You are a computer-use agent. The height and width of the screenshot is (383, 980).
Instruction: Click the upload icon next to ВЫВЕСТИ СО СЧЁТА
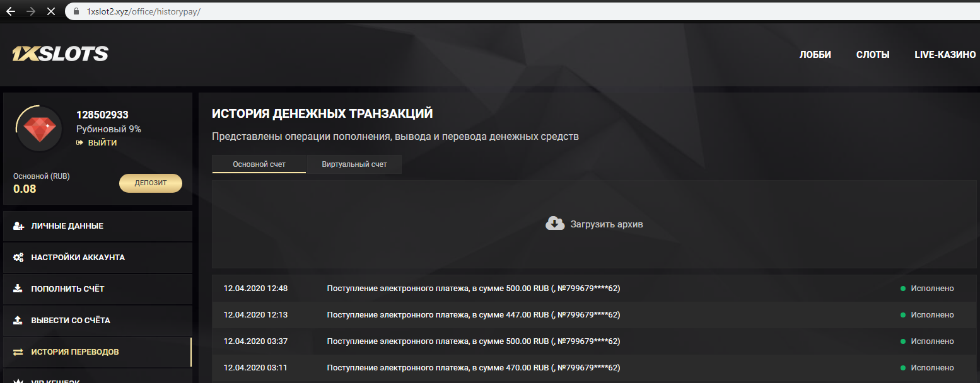(x=18, y=321)
